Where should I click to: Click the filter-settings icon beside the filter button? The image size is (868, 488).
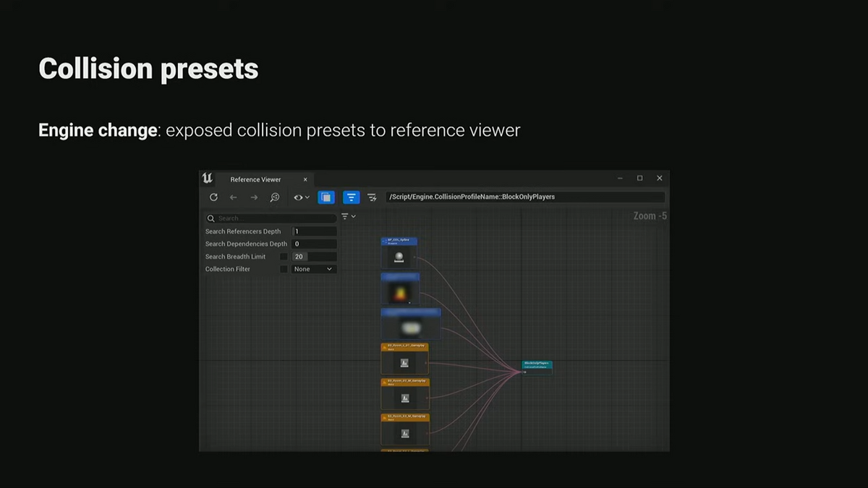pyautogui.click(x=371, y=197)
